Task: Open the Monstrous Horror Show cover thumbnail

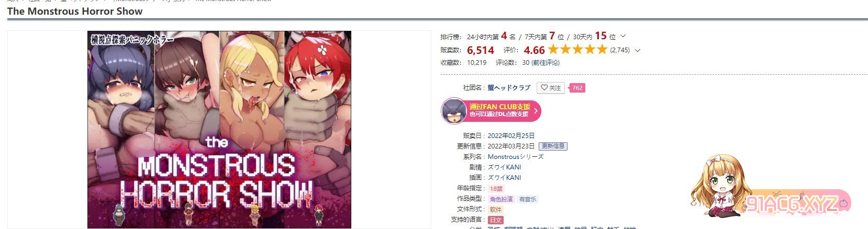Action: click(219, 130)
